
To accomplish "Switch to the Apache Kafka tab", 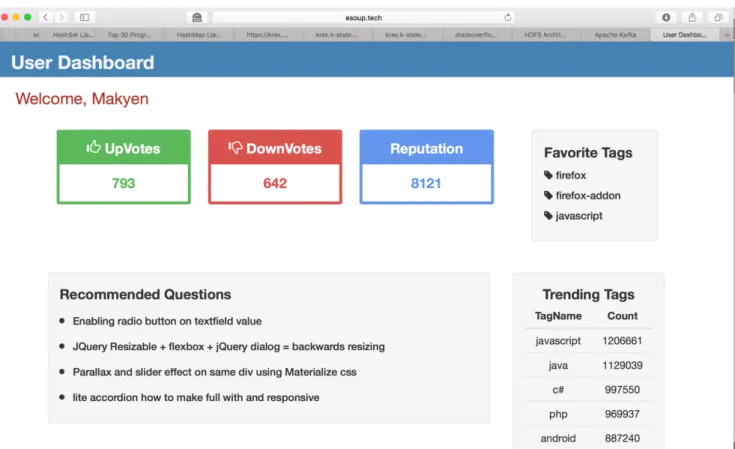I will pos(615,35).
